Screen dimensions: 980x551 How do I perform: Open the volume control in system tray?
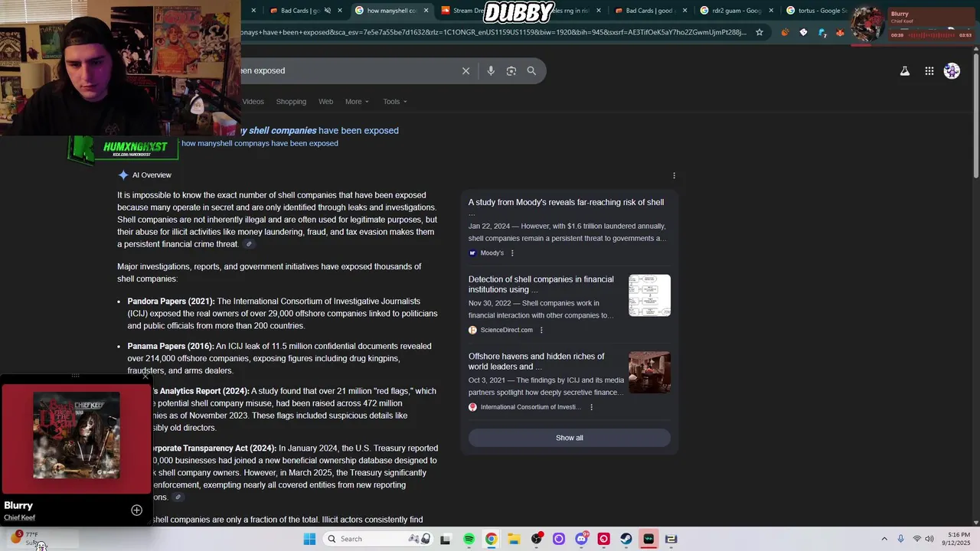pos(929,539)
